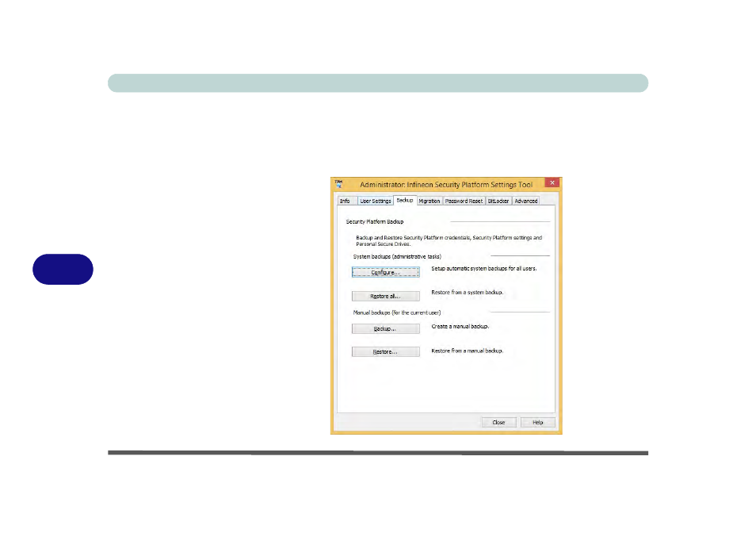
Task: Open Help from the dialog bottom
Action: tap(537, 422)
